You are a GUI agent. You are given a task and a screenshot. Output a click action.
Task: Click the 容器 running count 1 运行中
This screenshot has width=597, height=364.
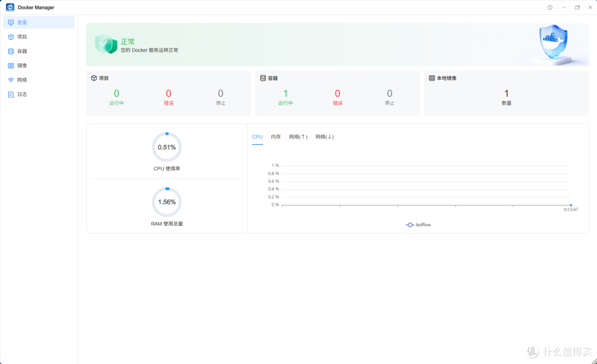[285, 97]
